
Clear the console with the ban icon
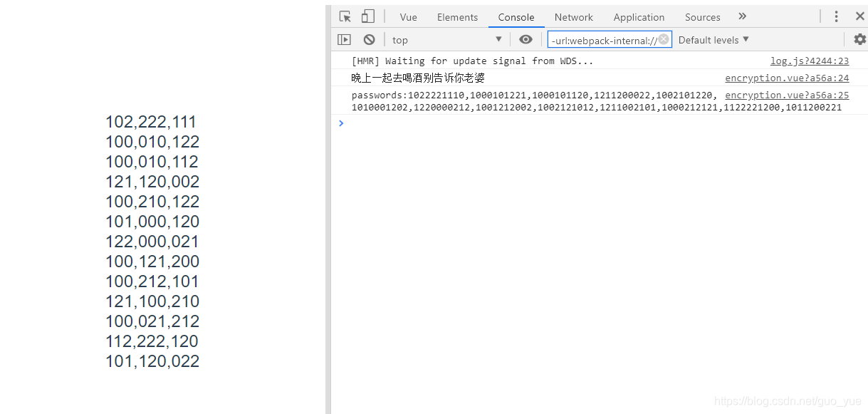[369, 40]
